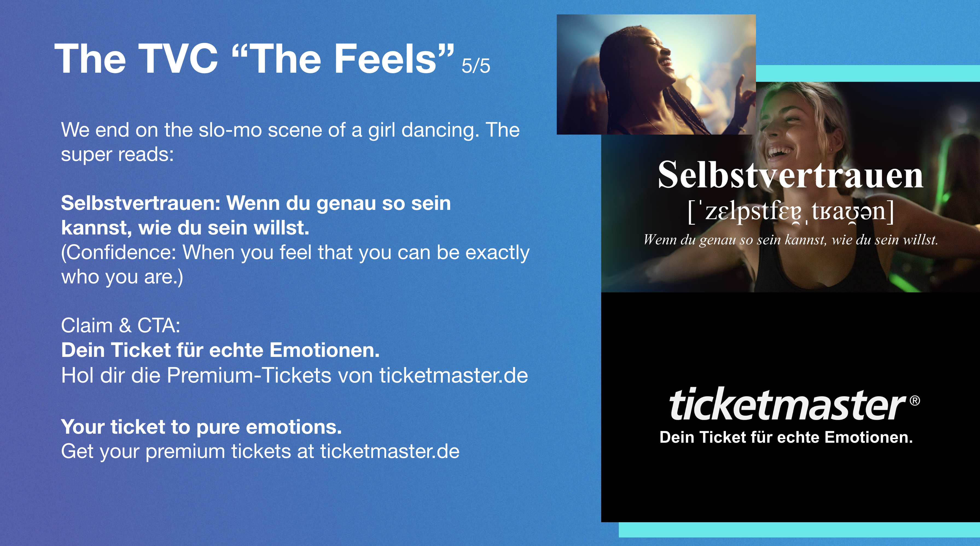Image resolution: width=980 pixels, height=546 pixels.
Task: Click the phonetic transcription in brackets
Action: click(x=791, y=212)
